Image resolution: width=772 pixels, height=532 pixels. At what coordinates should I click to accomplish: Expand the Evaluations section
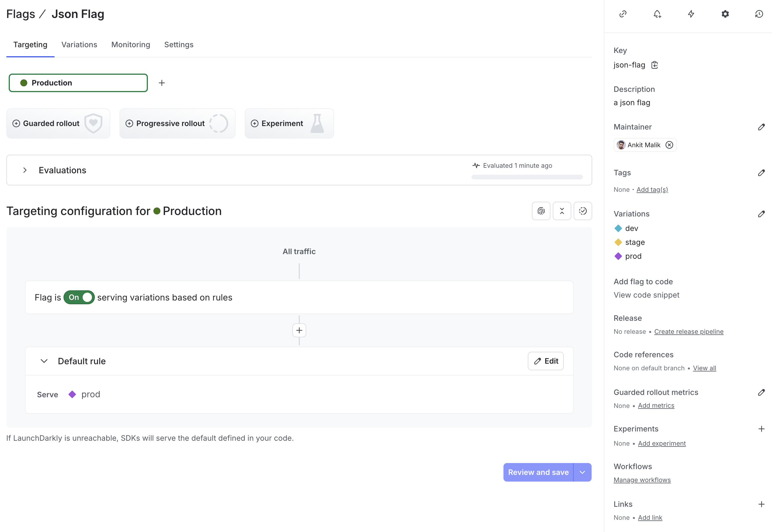pos(25,170)
